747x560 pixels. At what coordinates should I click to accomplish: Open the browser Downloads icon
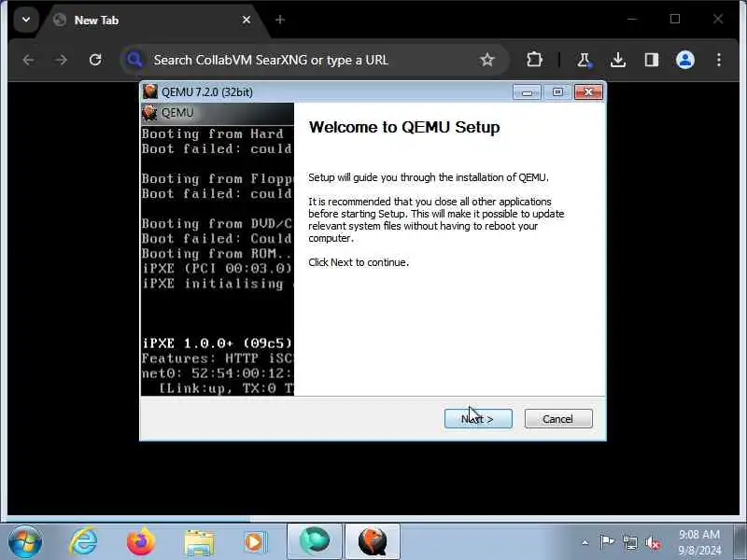coord(618,60)
